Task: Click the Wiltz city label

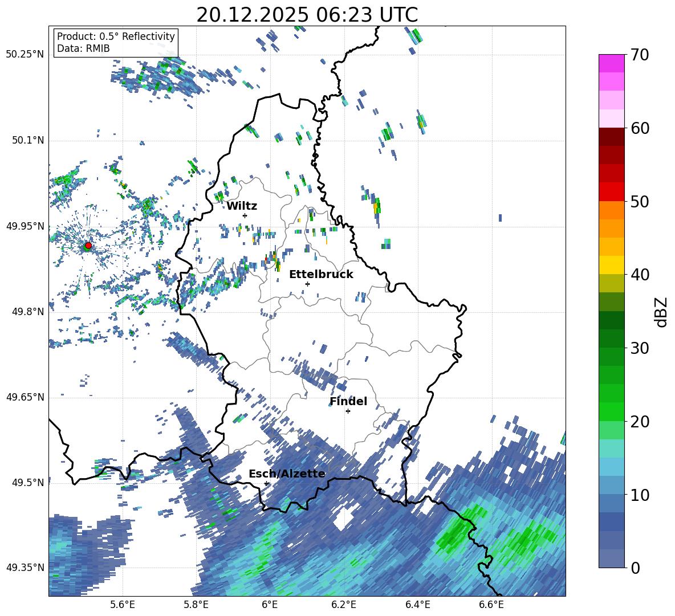Action: 242,206
